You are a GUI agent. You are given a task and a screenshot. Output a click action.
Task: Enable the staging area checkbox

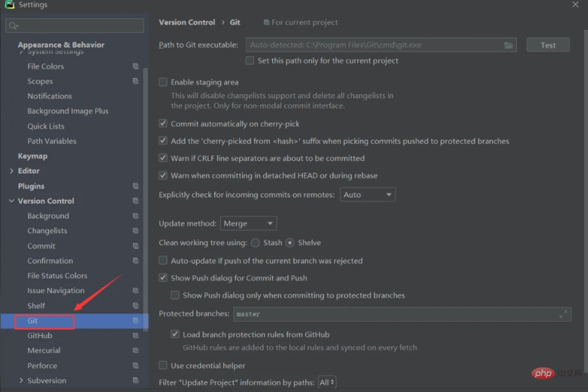coord(163,82)
